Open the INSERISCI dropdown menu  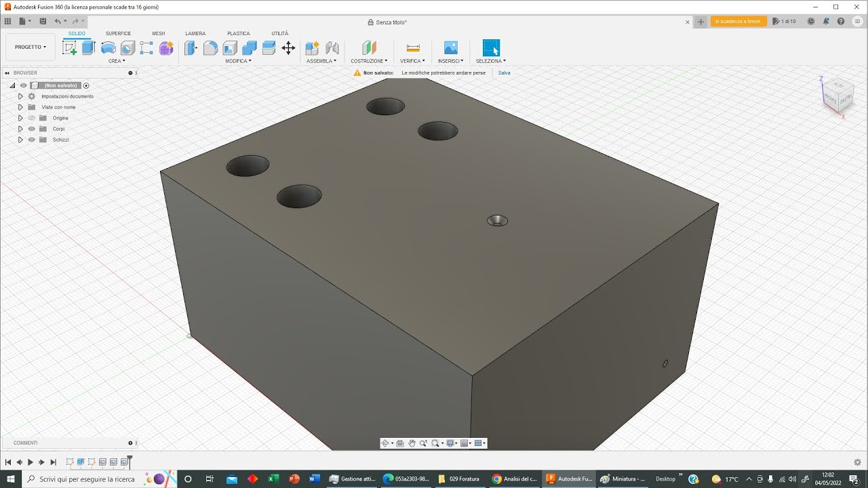pos(451,61)
